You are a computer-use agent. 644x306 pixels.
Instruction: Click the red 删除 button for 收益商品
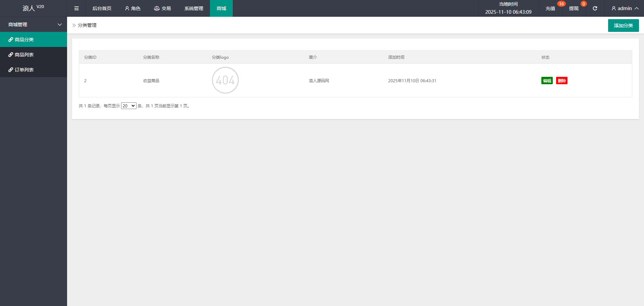click(x=561, y=81)
